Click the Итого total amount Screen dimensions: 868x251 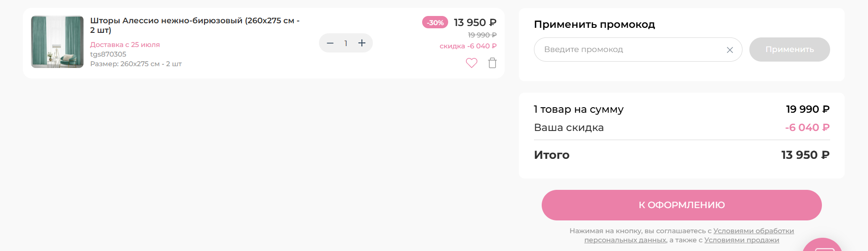coord(805,155)
